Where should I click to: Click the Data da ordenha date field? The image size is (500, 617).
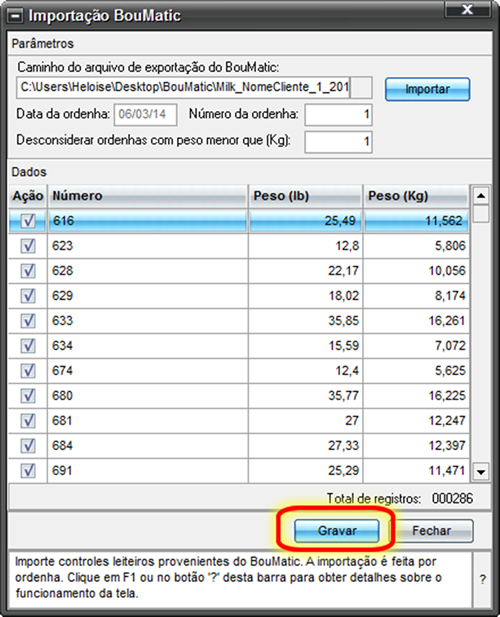click(146, 115)
